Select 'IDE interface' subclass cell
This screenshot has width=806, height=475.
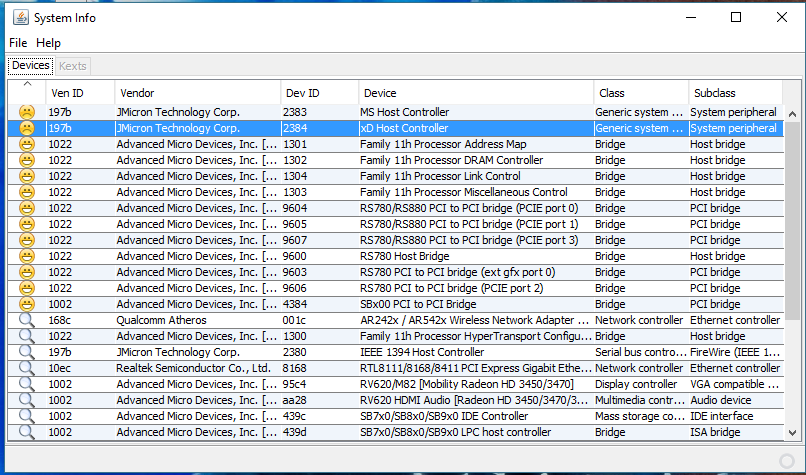tap(736, 415)
